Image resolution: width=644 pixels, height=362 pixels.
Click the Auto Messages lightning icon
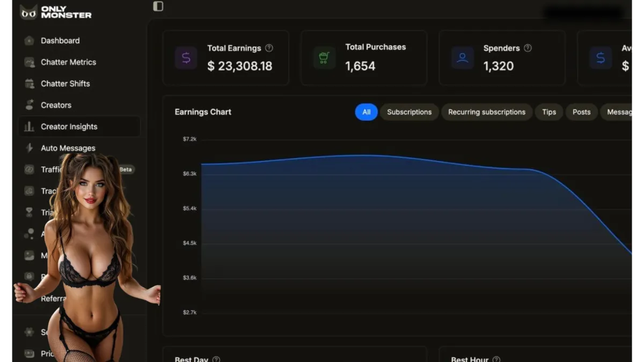(x=30, y=148)
